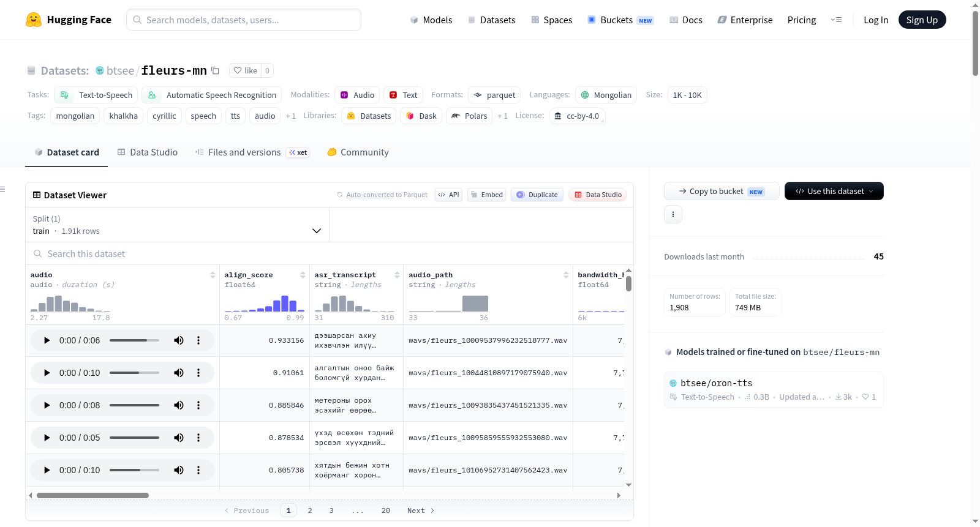Image resolution: width=980 pixels, height=527 pixels.
Task: Open btsee user profile link
Action: click(120, 70)
